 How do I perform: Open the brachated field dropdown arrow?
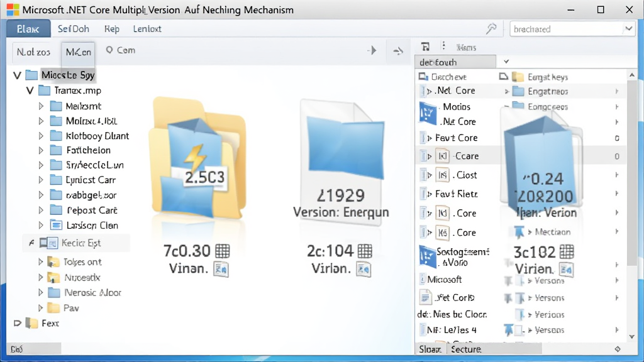[x=628, y=29]
